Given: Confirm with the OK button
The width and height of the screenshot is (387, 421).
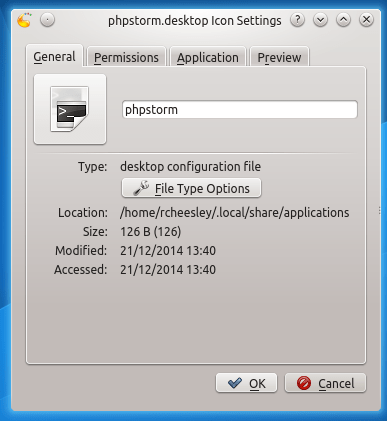Looking at the screenshot, I should tap(246, 383).
